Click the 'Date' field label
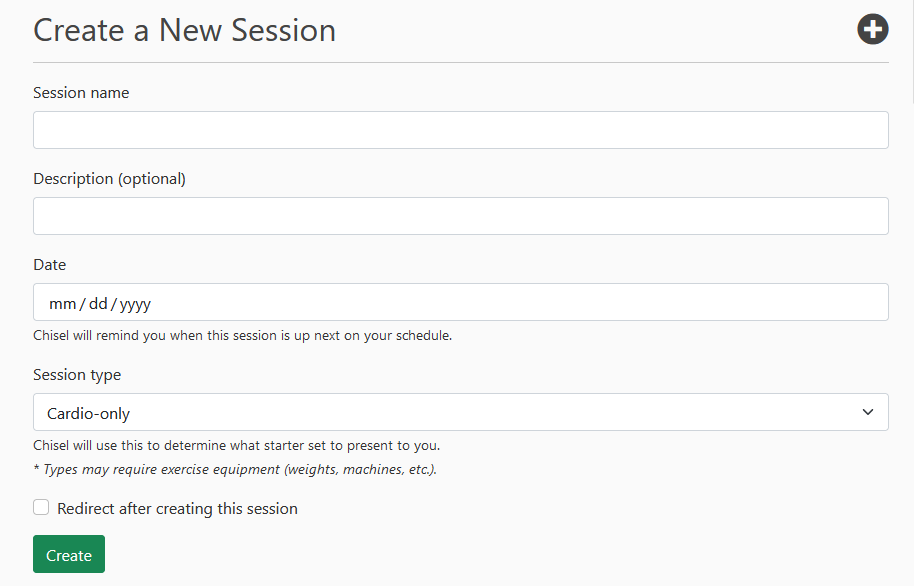Viewport: 914px width, 586px height. pos(50,265)
